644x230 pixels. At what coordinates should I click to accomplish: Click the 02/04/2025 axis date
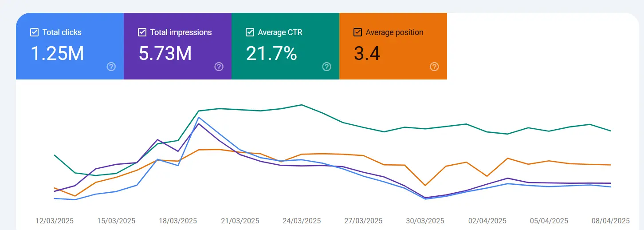click(x=487, y=221)
